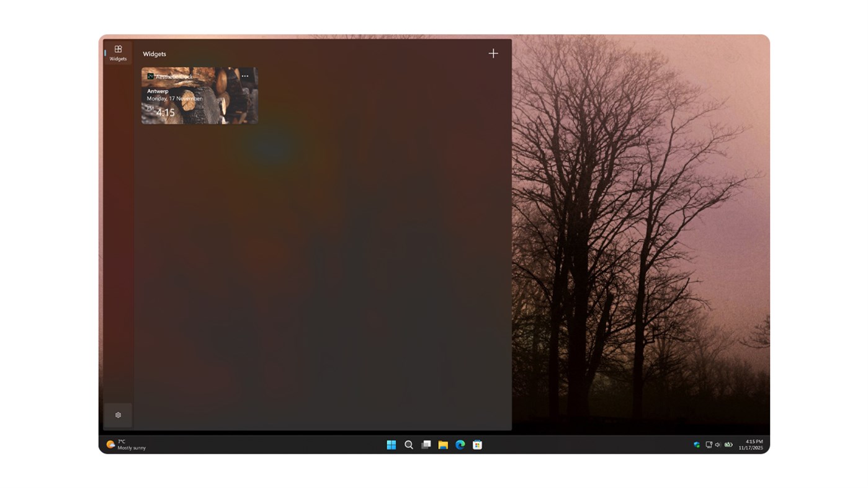Open Task View from the taskbar

pyautogui.click(x=426, y=445)
